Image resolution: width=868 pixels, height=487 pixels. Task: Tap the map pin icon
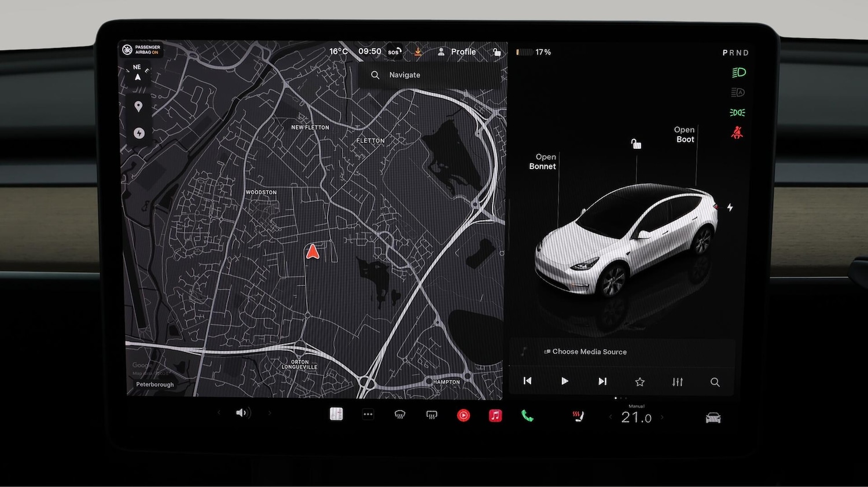[138, 107]
